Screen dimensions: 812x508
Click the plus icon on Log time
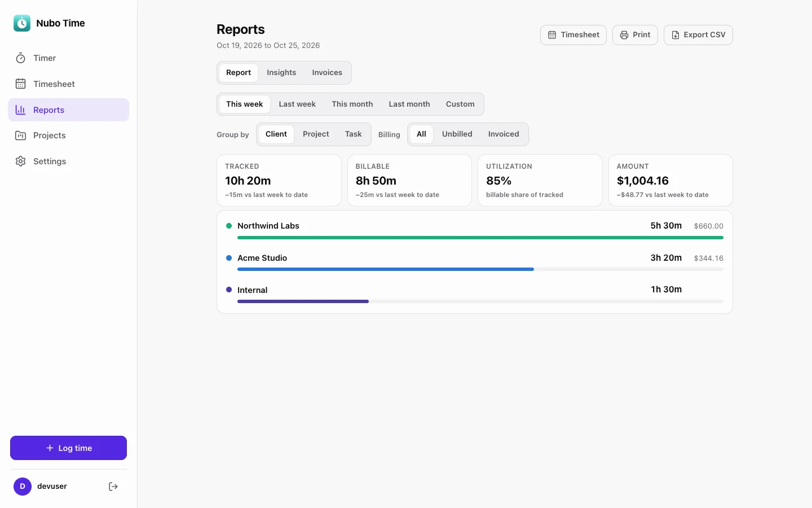click(x=50, y=448)
